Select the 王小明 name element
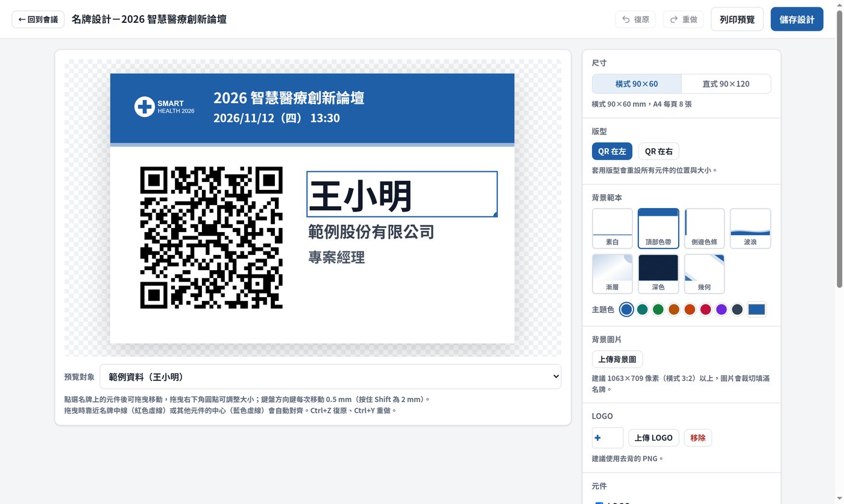This screenshot has width=844, height=504. 402,194
